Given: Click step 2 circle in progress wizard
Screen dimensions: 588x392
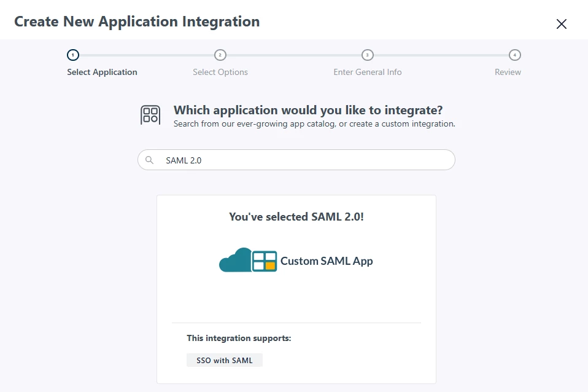Looking at the screenshot, I should [x=220, y=55].
